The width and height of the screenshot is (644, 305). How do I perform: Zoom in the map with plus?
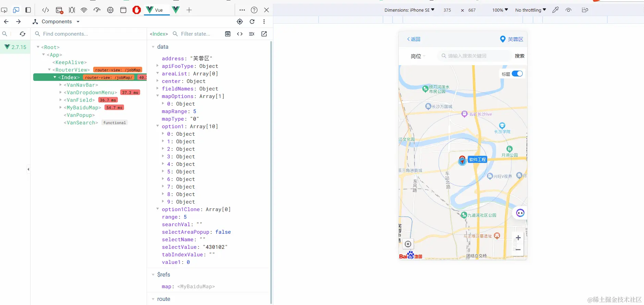[518, 238]
